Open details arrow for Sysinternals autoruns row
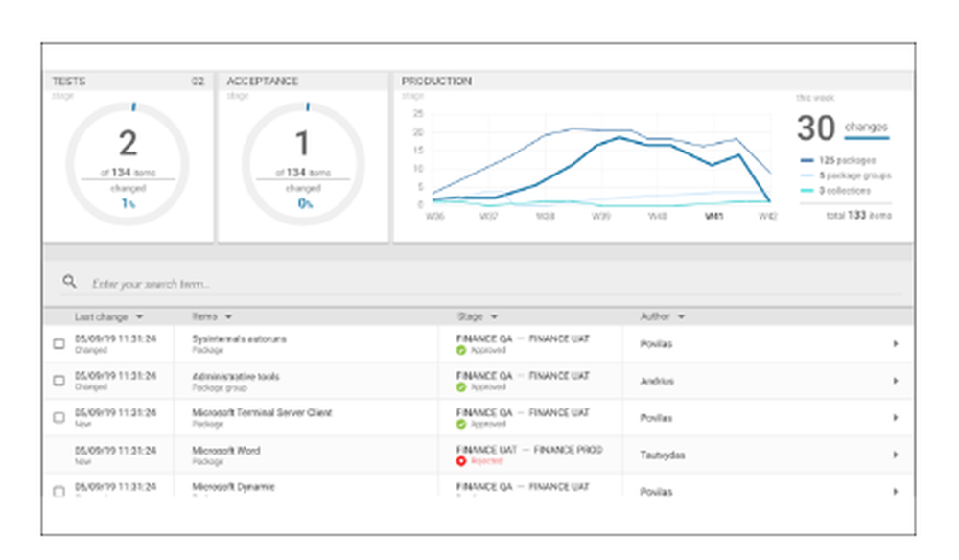The image size is (959, 560). tap(896, 344)
